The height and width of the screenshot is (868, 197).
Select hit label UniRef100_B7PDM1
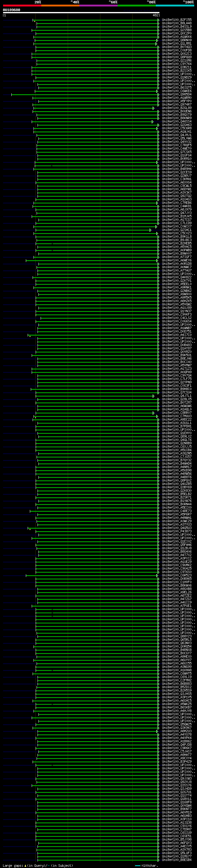click(x=176, y=426)
